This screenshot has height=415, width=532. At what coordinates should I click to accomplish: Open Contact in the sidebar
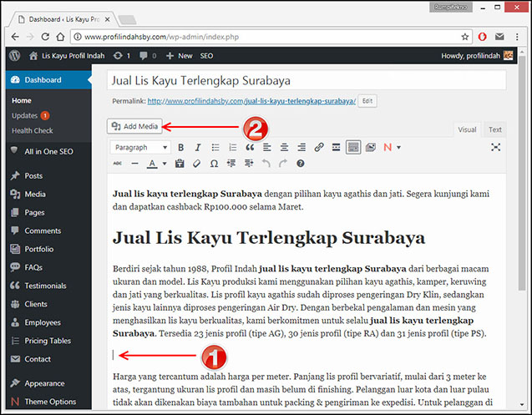pyautogui.click(x=48, y=359)
